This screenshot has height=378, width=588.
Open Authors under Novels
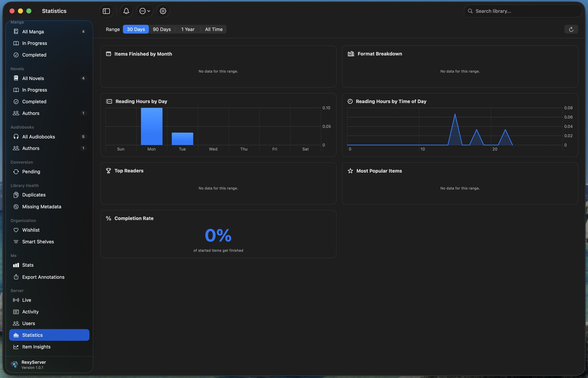49,113
